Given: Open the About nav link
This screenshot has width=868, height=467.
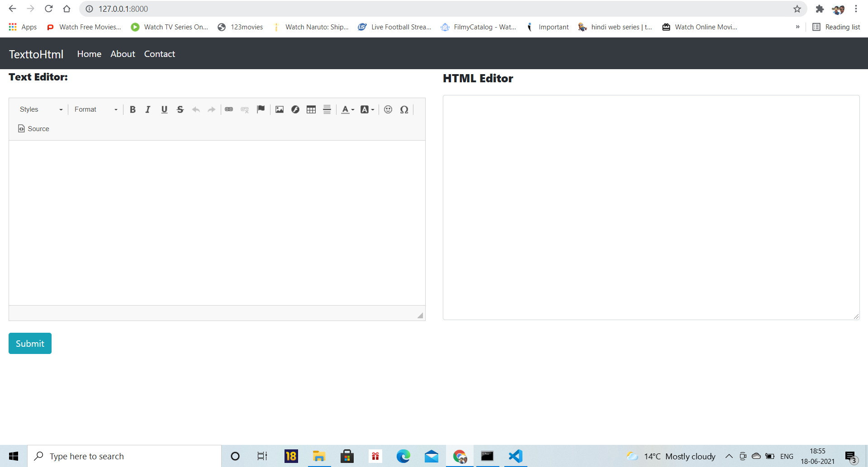Looking at the screenshot, I should [x=123, y=54].
